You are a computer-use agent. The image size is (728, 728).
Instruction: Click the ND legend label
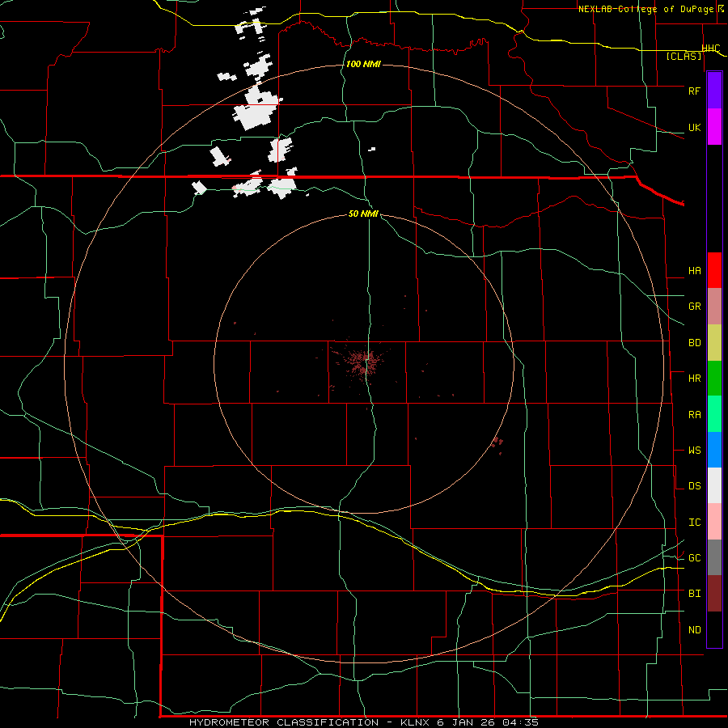[694, 630]
